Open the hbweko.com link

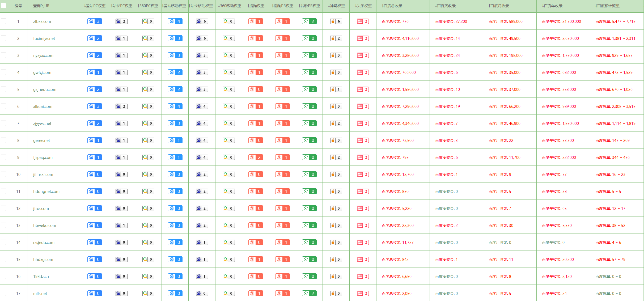coord(45,226)
